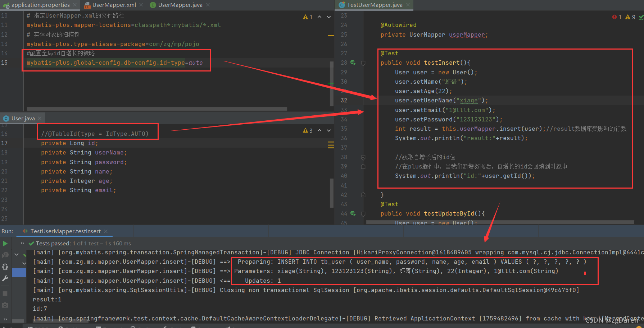Collapse the nested test tree node chevron
644x328 pixels.
click(24, 263)
